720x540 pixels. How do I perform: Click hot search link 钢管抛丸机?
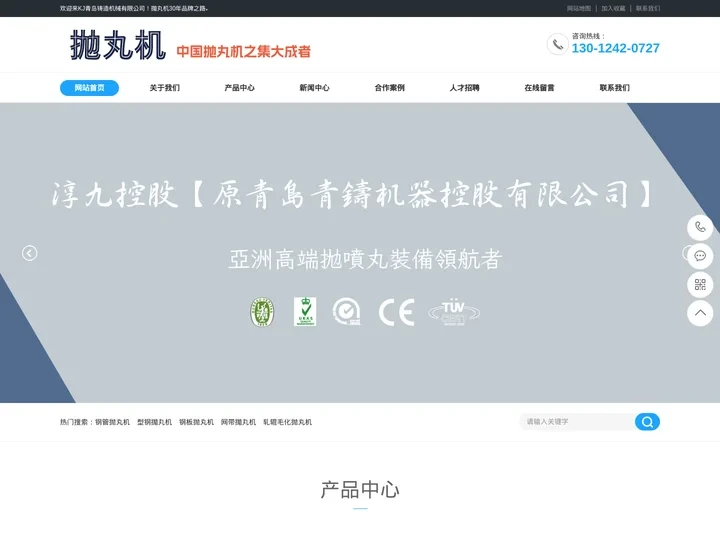[x=112, y=422]
